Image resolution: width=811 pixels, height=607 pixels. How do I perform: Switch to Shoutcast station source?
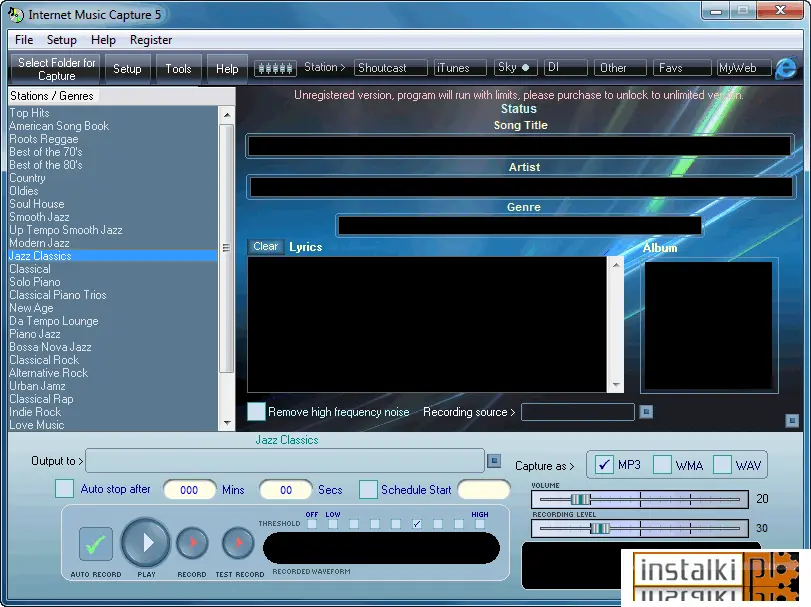tap(391, 68)
